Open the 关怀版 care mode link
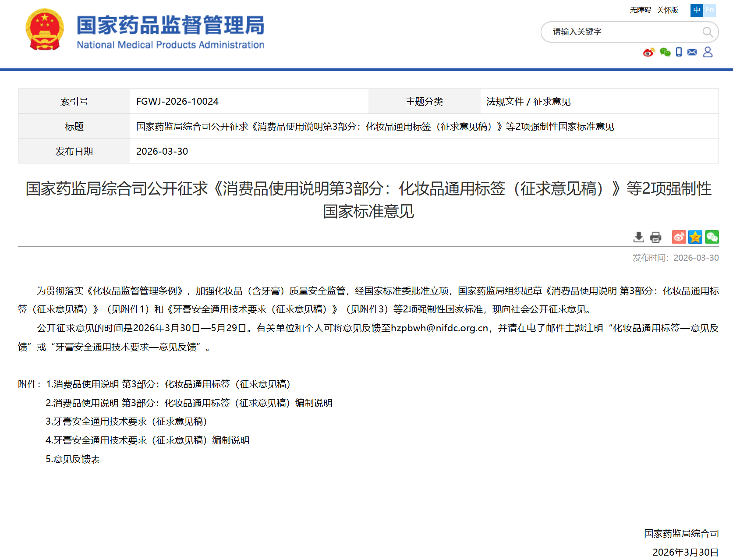 click(x=667, y=10)
